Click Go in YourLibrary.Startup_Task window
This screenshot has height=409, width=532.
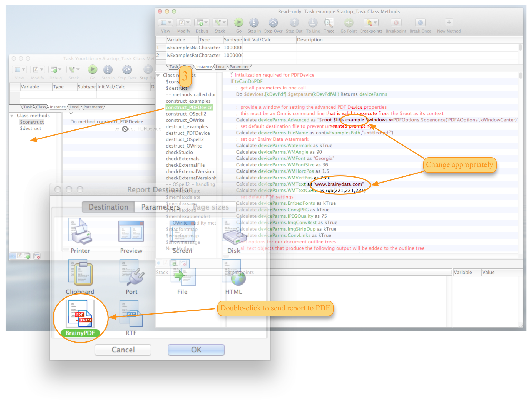tap(93, 69)
